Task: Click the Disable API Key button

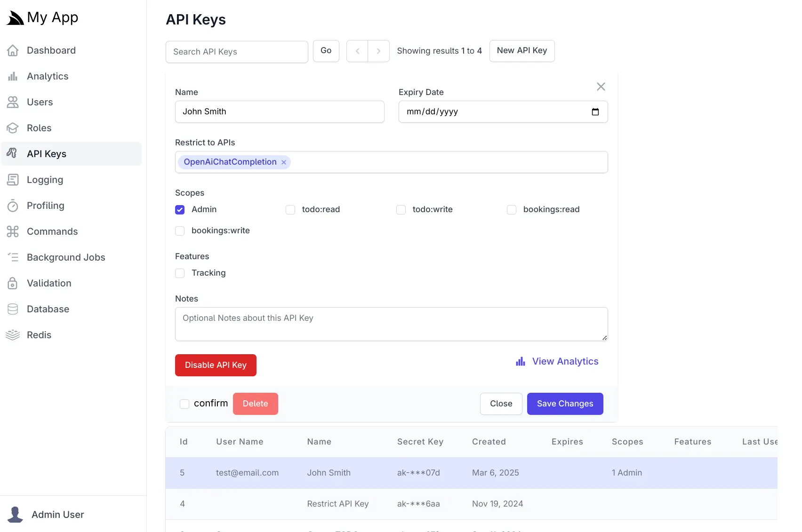Action: pos(216,365)
